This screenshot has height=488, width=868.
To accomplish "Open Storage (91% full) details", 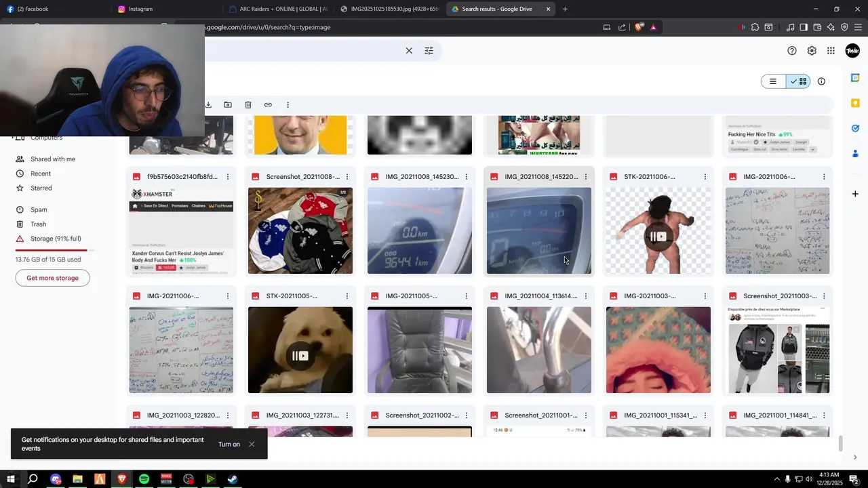I will [56, 239].
